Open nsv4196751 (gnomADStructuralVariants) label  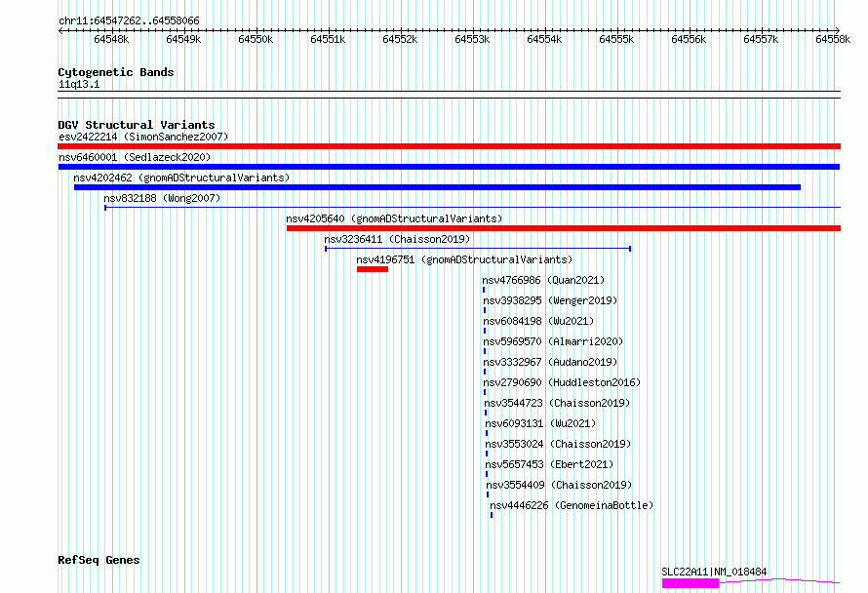[x=464, y=259]
